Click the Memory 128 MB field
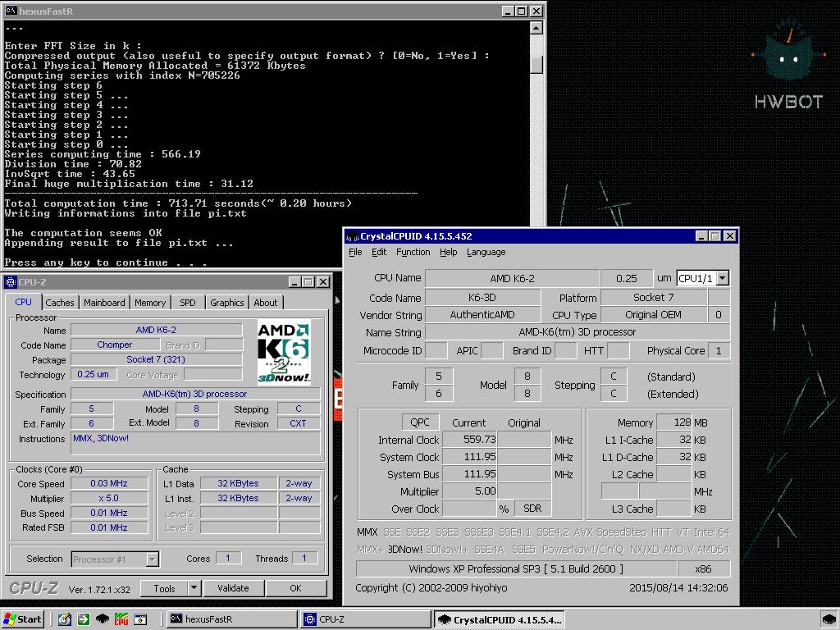This screenshot has width=840, height=630. tap(674, 422)
